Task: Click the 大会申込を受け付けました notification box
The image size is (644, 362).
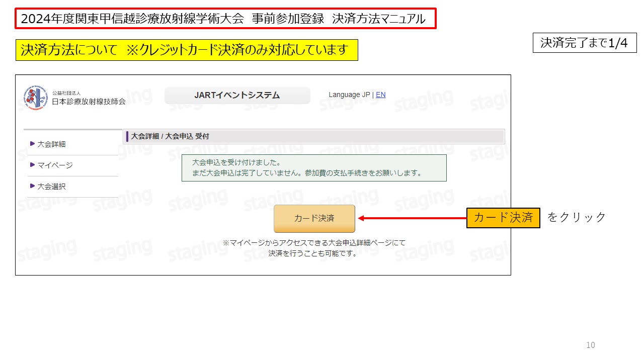Action: point(314,168)
